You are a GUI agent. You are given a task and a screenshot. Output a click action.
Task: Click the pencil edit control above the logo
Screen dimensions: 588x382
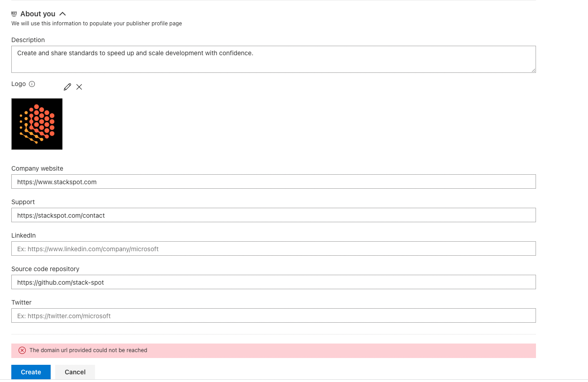(x=67, y=86)
